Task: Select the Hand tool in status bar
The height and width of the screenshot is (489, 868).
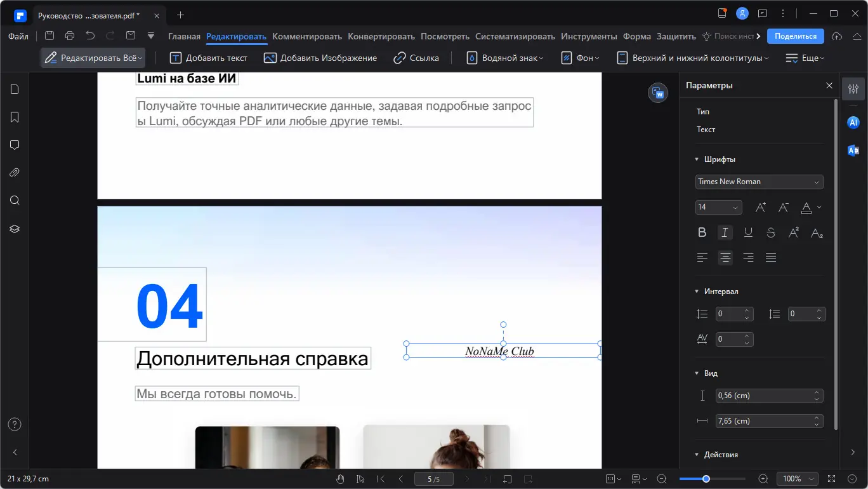Action: click(340, 479)
